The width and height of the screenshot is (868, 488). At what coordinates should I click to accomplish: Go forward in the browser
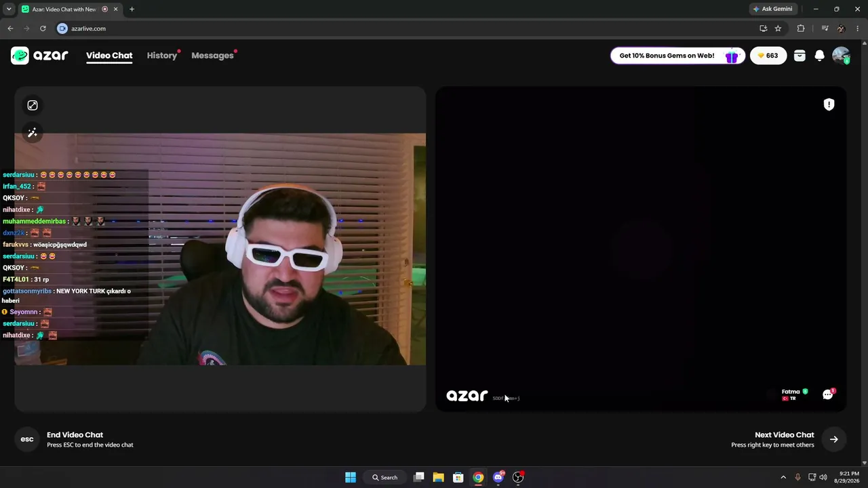[26, 28]
